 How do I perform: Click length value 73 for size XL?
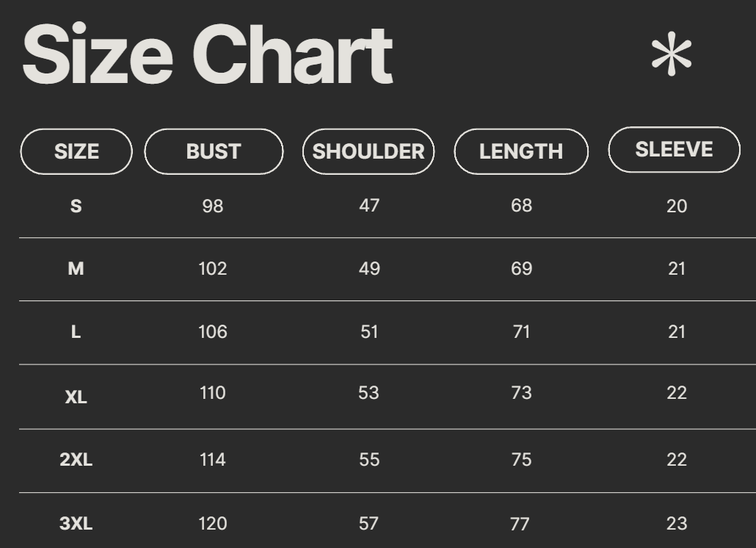(521, 393)
